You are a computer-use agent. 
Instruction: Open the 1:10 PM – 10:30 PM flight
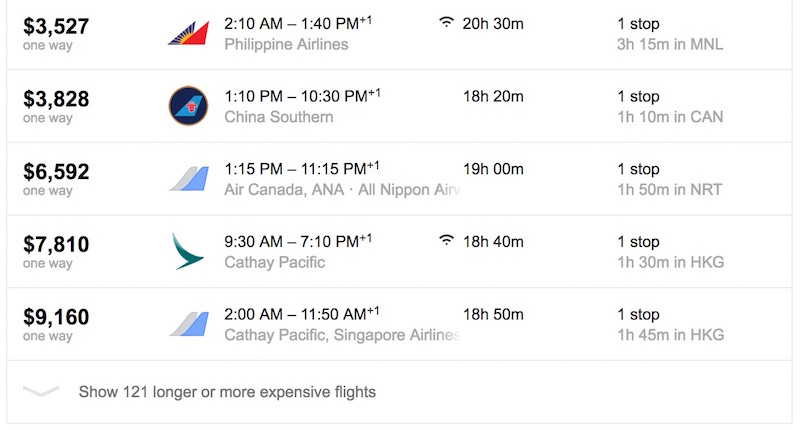[x=302, y=95]
